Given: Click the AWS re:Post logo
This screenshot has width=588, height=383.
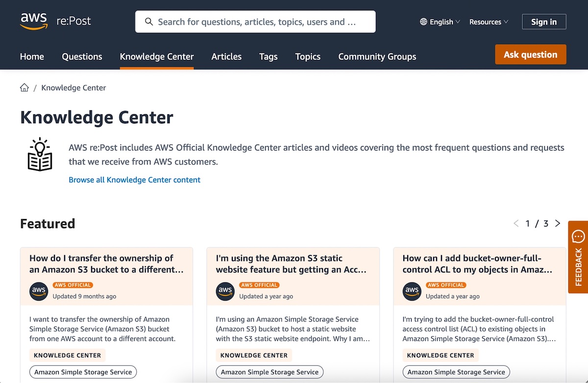Looking at the screenshot, I should [x=55, y=22].
